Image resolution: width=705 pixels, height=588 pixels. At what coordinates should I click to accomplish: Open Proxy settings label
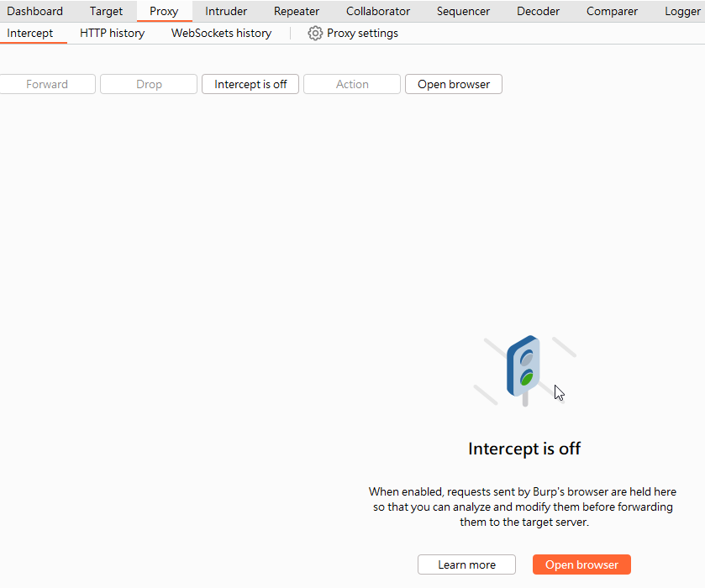click(362, 34)
